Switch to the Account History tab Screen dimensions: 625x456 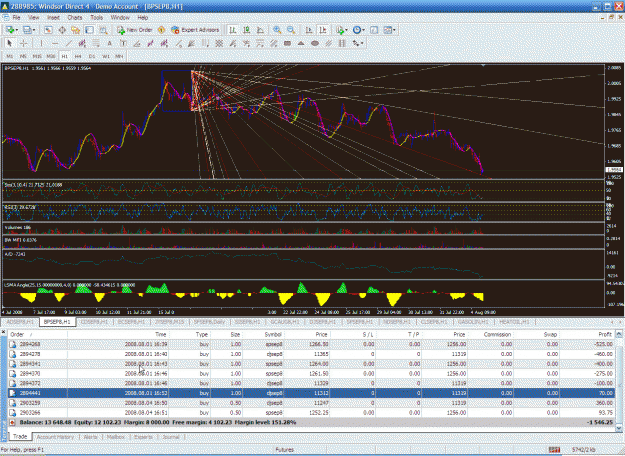point(55,437)
